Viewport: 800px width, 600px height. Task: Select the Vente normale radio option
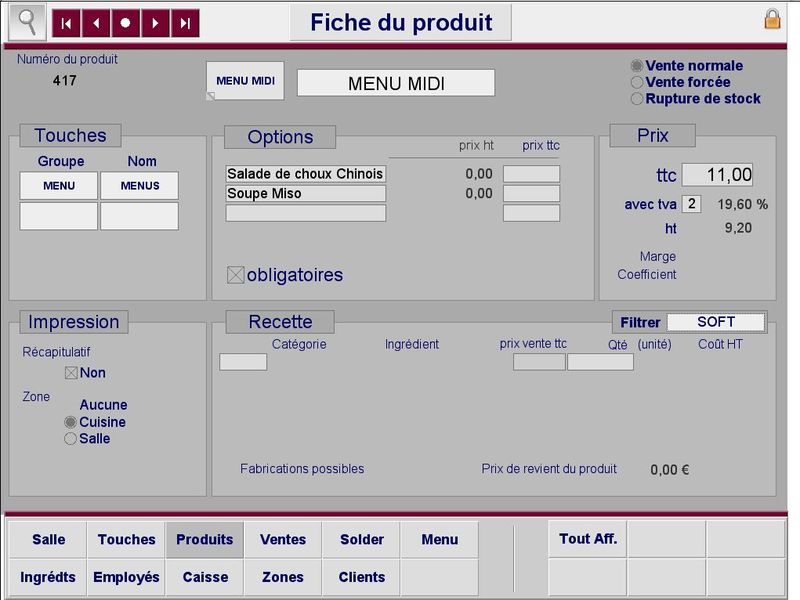(637, 66)
